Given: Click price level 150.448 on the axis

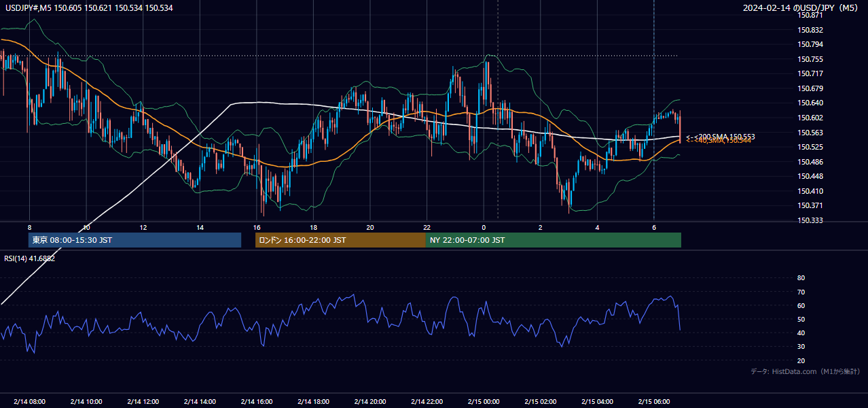Looking at the screenshot, I should (810, 176).
